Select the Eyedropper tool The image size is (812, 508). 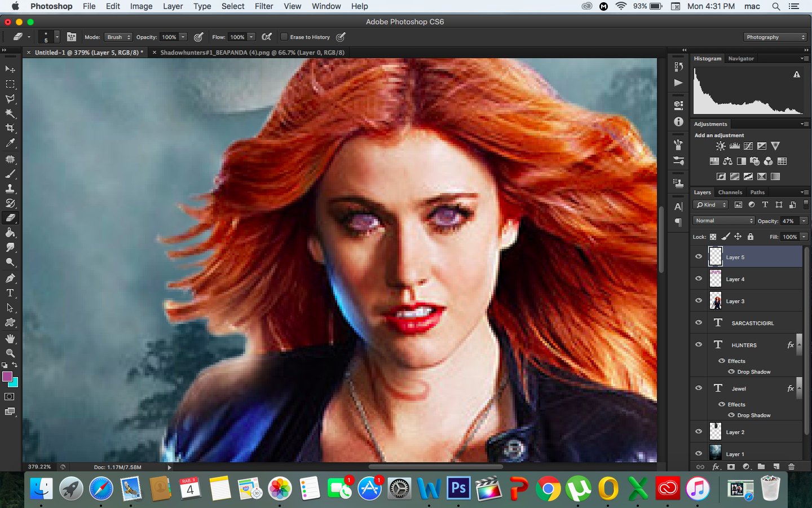(x=10, y=143)
